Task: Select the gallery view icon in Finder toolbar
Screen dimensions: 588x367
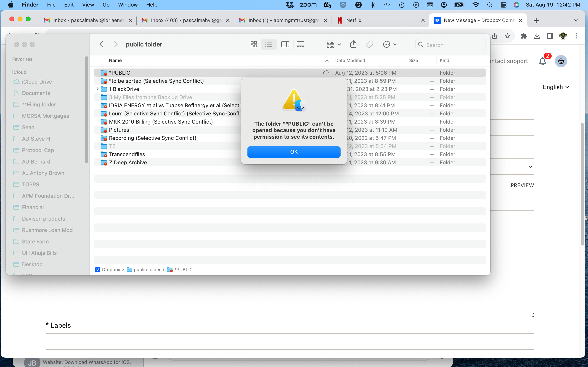Action: [301, 44]
